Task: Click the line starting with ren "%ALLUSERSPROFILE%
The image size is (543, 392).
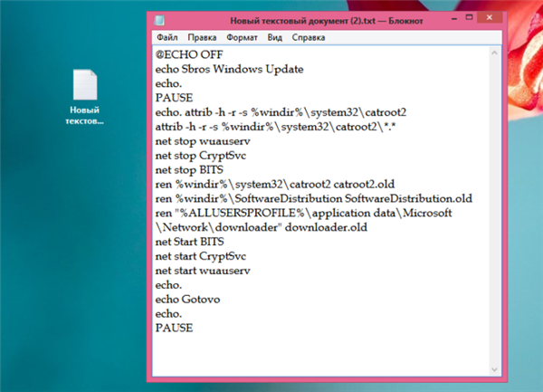Action: tap(304, 213)
